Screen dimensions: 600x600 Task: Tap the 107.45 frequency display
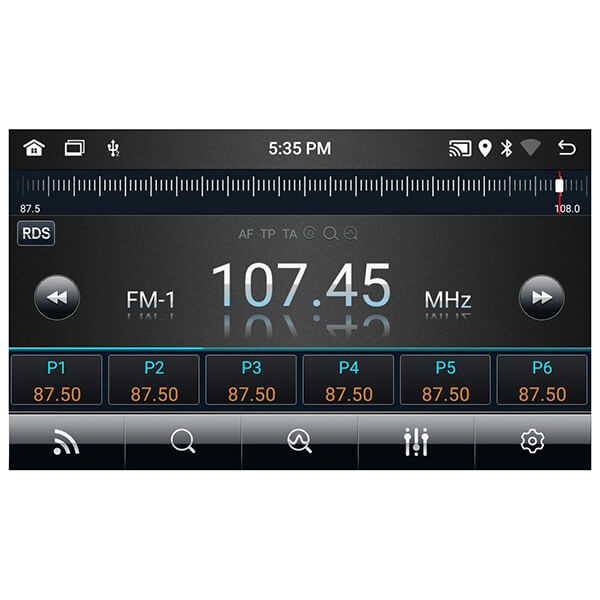tap(301, 287)
